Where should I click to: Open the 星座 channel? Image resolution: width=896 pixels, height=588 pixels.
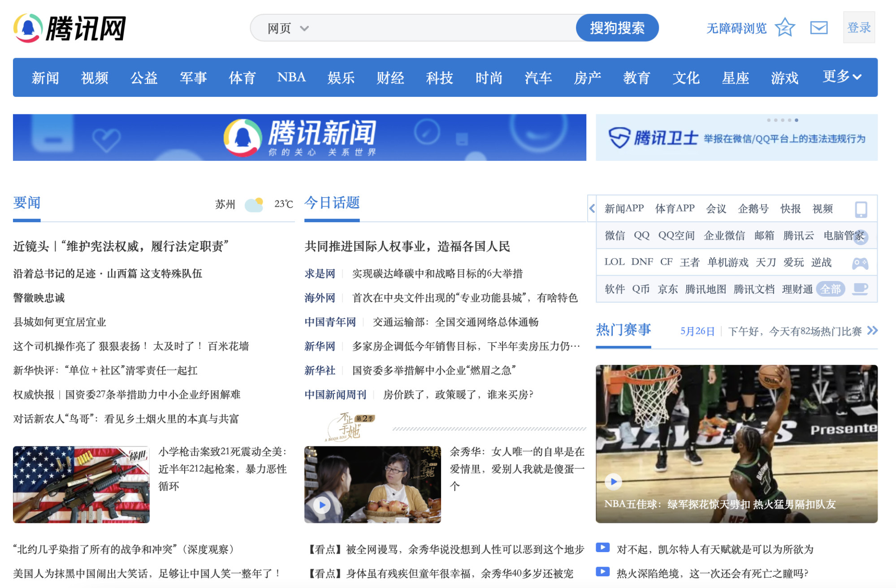(736, 78)
